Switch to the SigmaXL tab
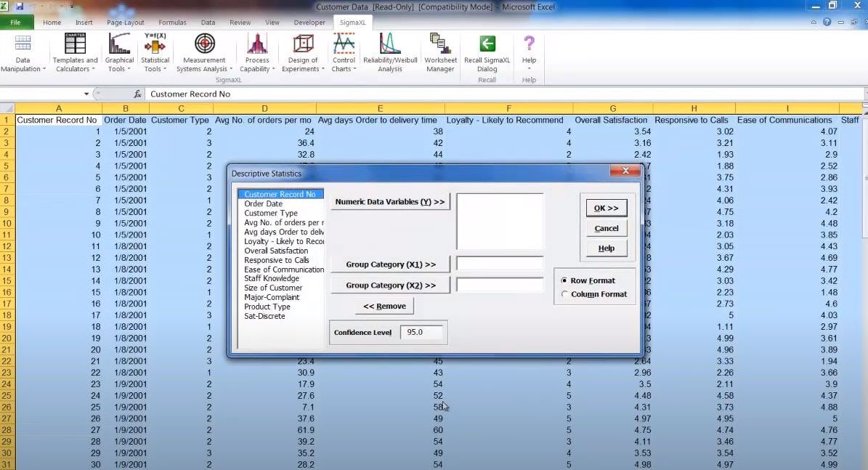The image size is (868, 470). coord(352,23)
